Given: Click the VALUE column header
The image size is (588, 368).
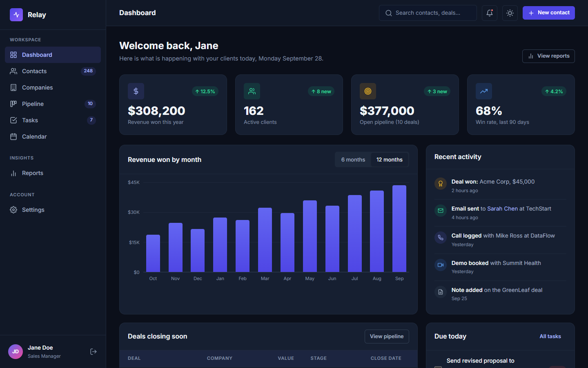Looking at the screenshot, I should tap(286, 358).
